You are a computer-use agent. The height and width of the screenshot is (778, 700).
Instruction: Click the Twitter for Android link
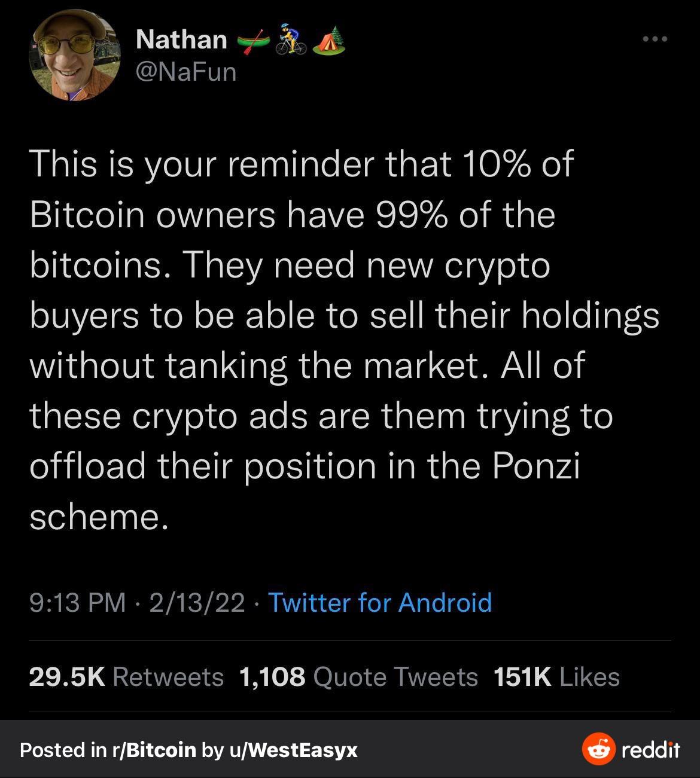tap(379, 602)
